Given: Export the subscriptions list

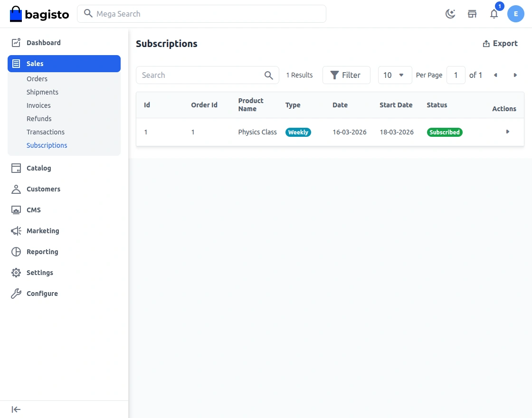Looking at the screenshot, I should tap(500, 43).
